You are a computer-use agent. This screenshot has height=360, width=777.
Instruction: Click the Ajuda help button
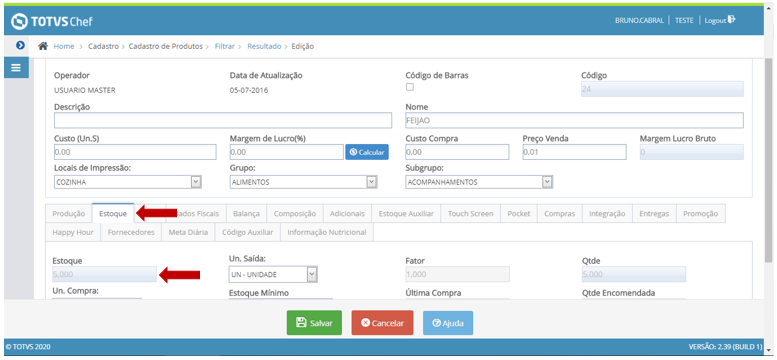448,323
